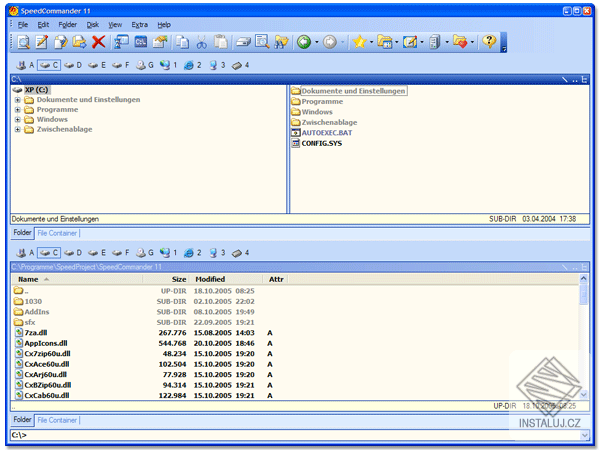Open the Folder menu
Viewport: 600px width, 450px height.
68,25
